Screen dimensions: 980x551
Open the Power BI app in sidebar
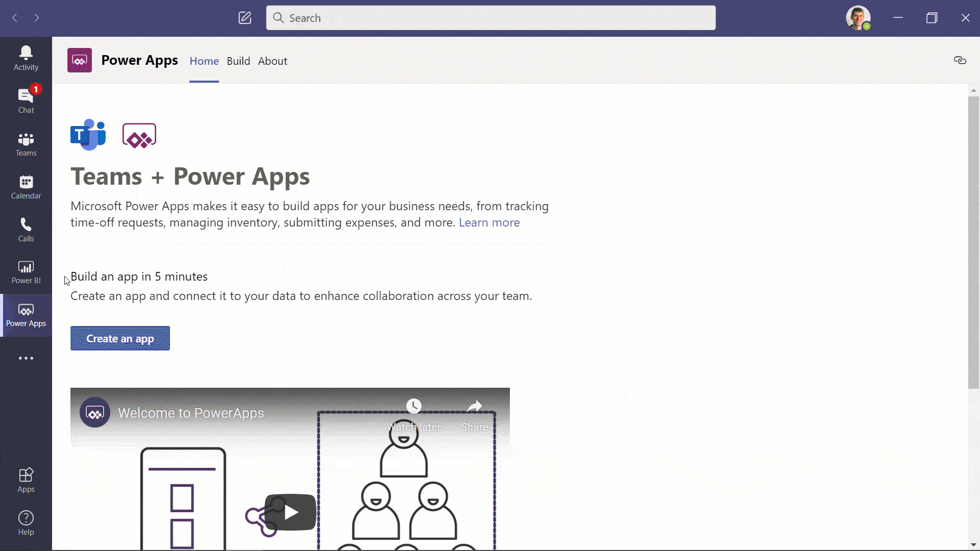click(26, 272)
